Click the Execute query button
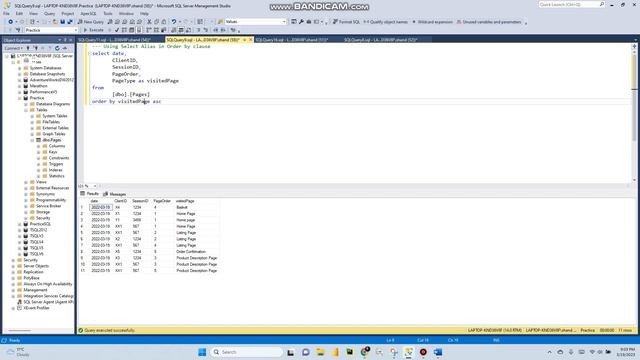The image size is (640, 360). [93, 30]
